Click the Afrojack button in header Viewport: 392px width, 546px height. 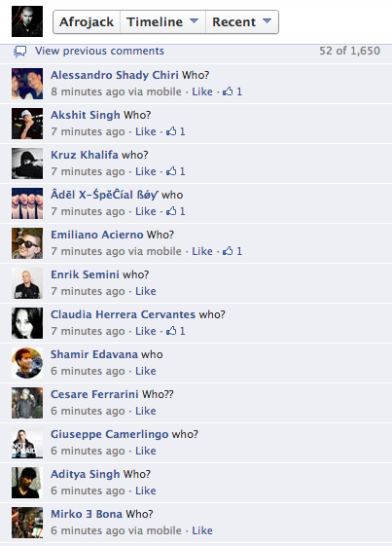coord(87,22)
